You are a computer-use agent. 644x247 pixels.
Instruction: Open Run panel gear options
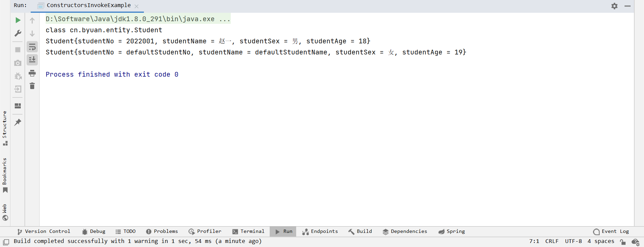click(614, 6)
